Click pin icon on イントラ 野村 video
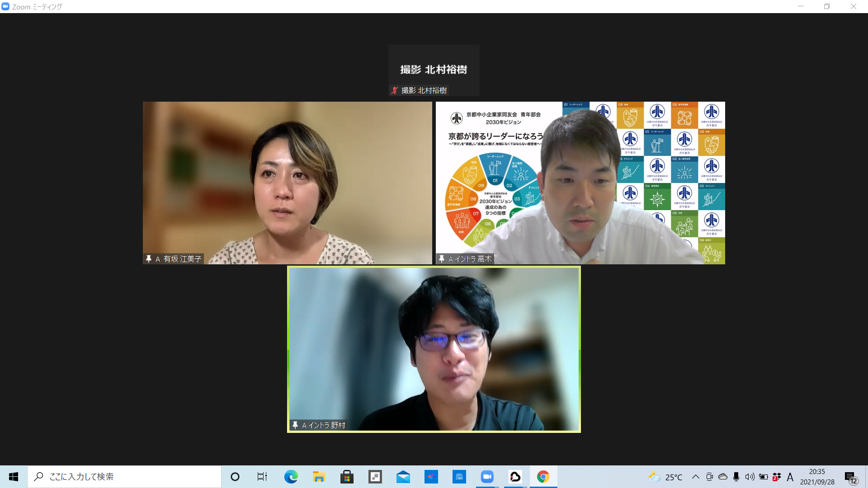The width and height of the screenshot is (868, 488). 295,425
